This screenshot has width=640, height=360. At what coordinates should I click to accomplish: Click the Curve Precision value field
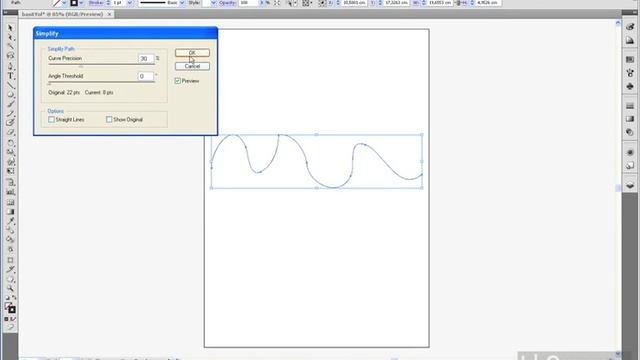(146, 59)
